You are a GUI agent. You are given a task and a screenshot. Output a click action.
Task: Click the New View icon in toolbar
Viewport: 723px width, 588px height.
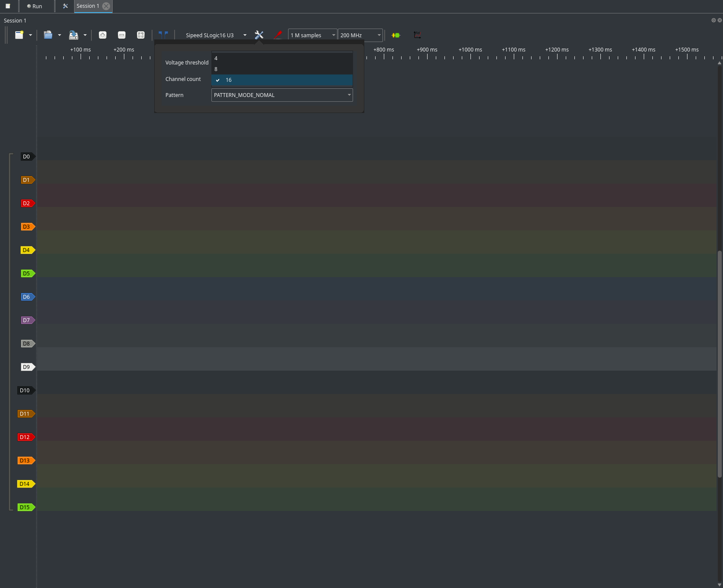pyautogui.click(x=19, y=35)
